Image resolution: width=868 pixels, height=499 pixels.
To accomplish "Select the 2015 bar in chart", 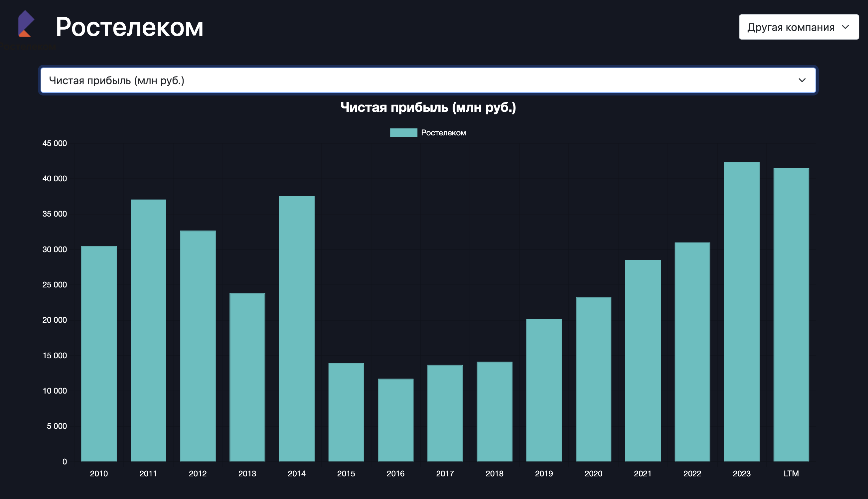I will pos(346,412).
